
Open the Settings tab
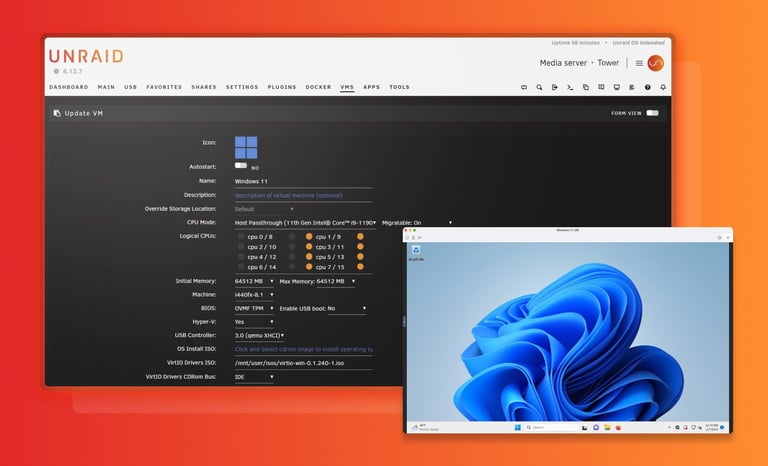point(242,87)
